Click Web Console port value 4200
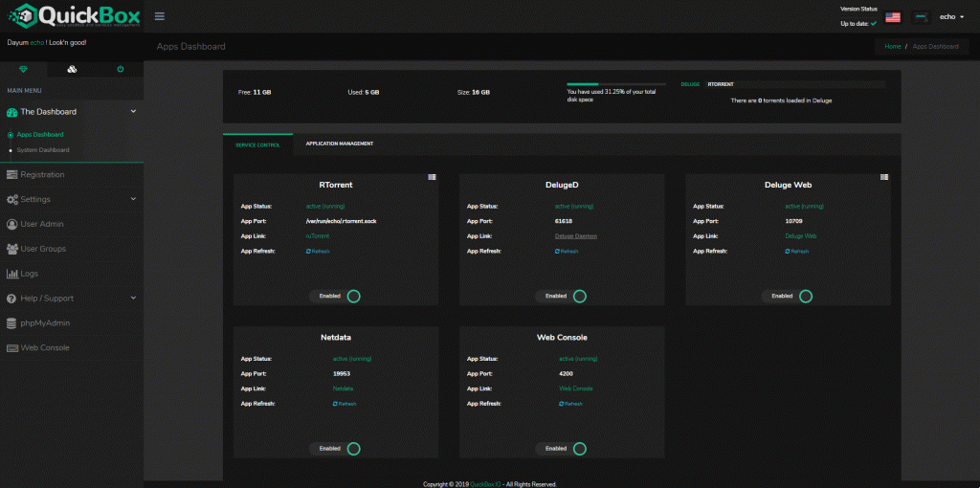The height and width of the screenshot is (488, 980). coord(566,373)
